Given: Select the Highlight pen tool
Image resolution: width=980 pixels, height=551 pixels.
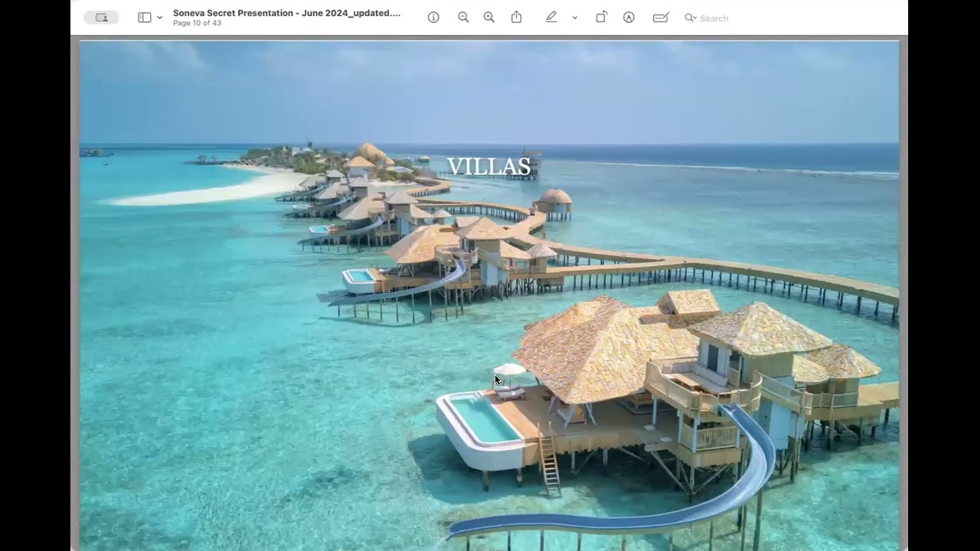Looking at the screenshot, I should (x=551, y=17).
